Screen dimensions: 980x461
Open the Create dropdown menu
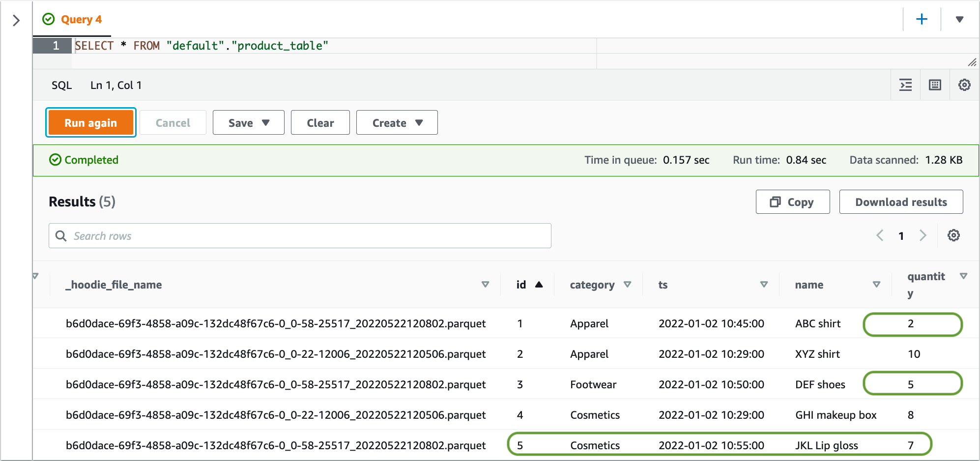397,123
